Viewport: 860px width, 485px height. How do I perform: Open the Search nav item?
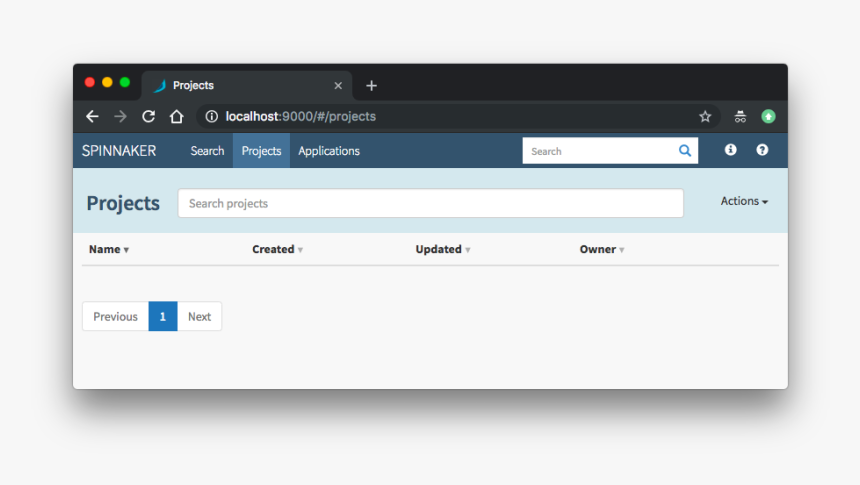tap(207, 151)
